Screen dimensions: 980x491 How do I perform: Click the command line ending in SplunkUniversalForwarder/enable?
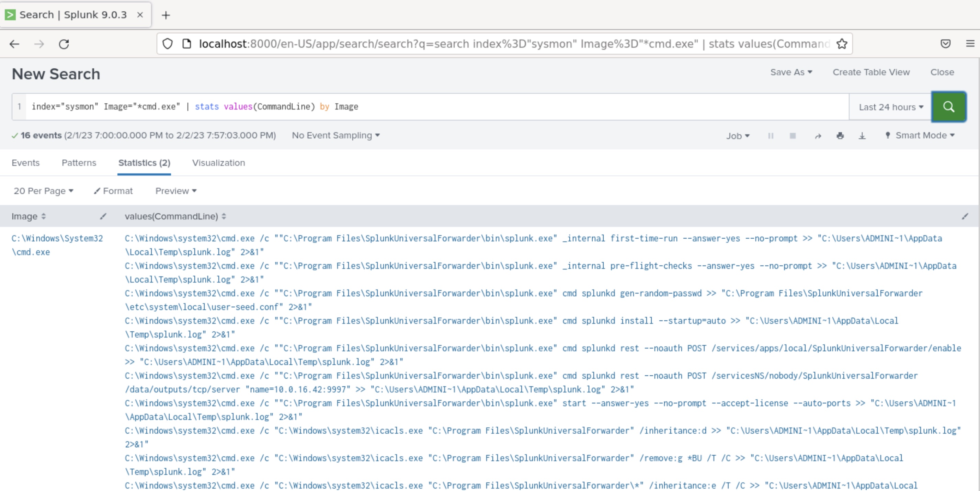pyautogui.click(x=543, y=355)
